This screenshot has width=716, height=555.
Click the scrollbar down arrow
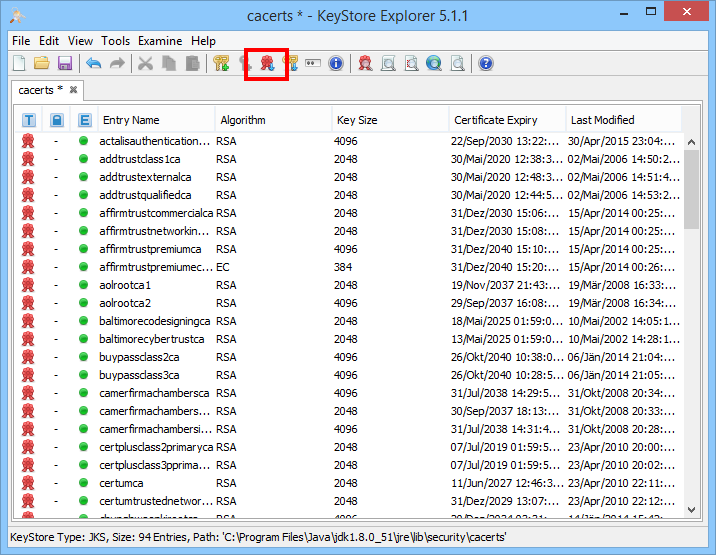click(x=691, y=510)
